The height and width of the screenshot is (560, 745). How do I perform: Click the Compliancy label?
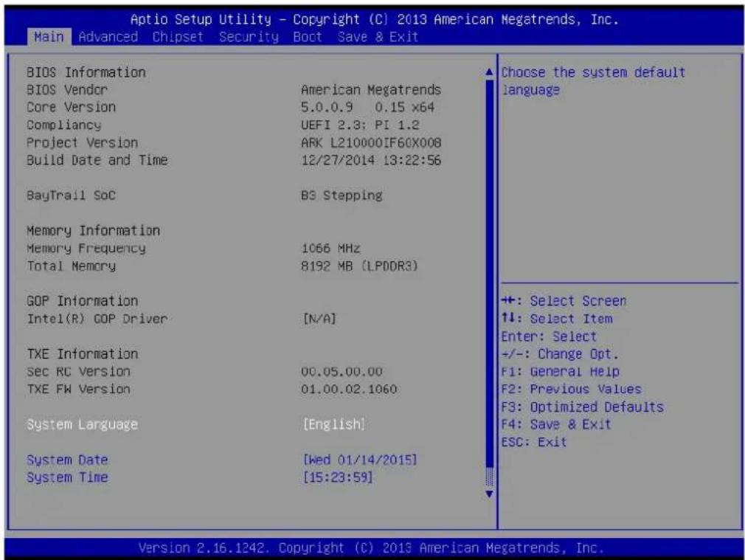coord(63,125)
